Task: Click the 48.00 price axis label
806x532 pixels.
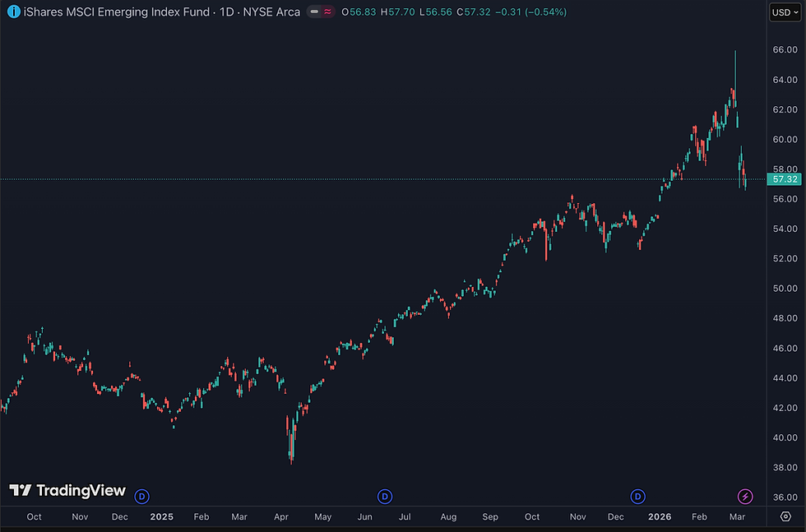Action: click(x=785, y=318)
